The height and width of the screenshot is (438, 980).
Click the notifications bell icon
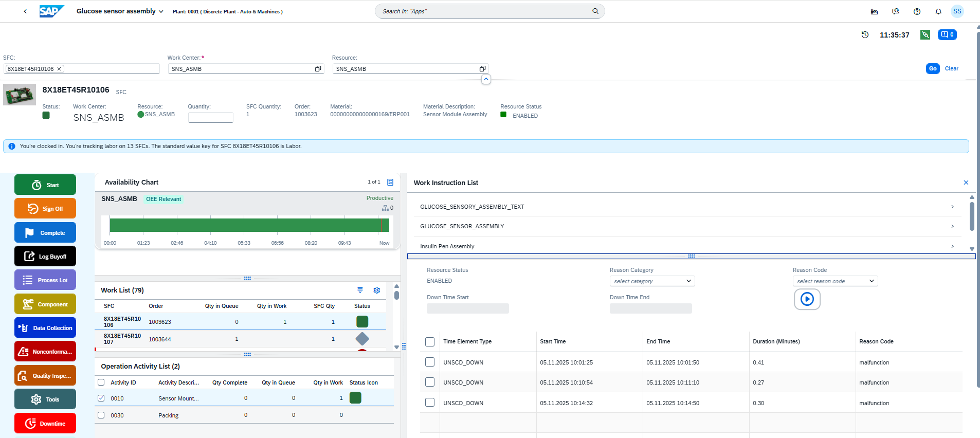938,11
